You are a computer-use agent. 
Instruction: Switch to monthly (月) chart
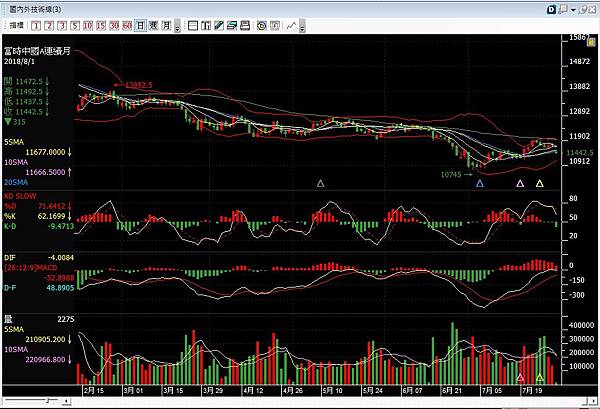166,26
